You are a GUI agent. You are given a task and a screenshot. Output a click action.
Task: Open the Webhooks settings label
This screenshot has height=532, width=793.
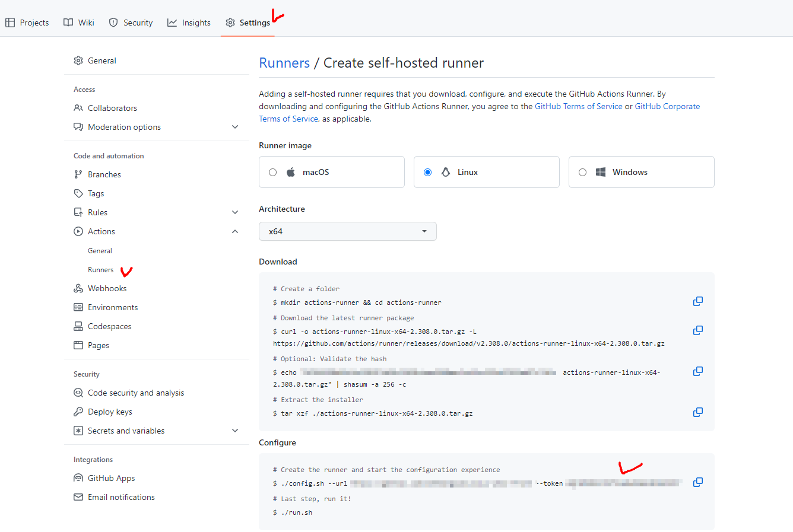tap(107, 288)
